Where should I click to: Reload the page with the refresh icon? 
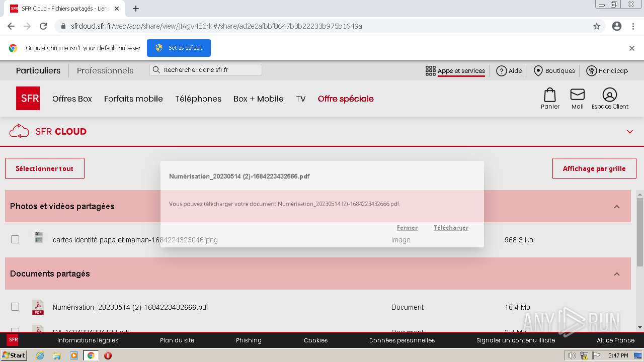point(43,26)
